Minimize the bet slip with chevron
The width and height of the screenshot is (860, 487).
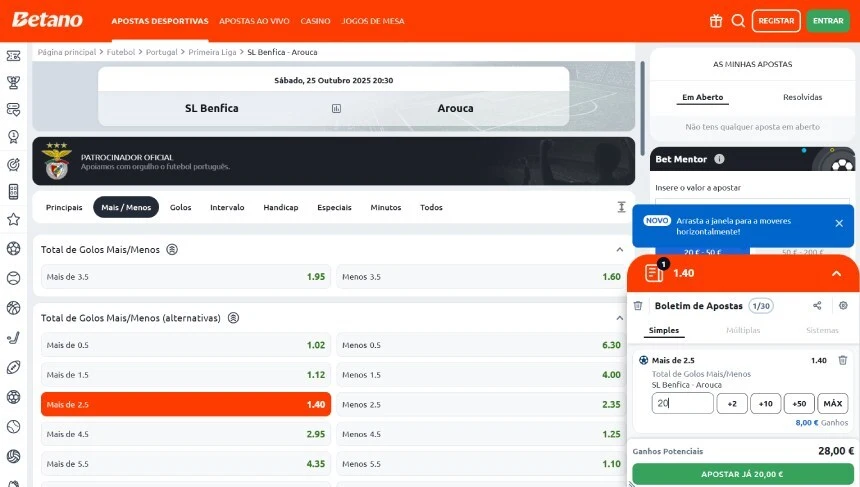[x=836, y=273]
